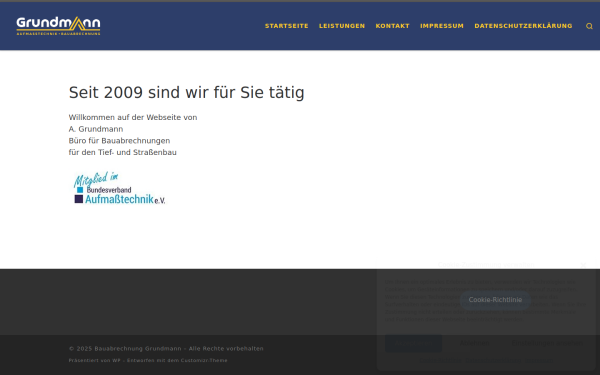
Task: Click the line Büro für Bauabrechnungen
Action: pos(119,141)
